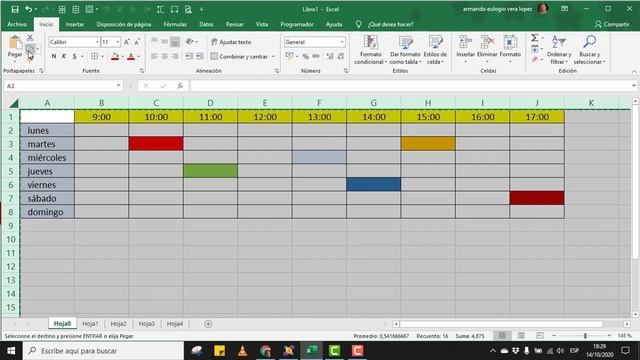
Task: Open the Formato condicional dropdown
Action: (371, 50)
